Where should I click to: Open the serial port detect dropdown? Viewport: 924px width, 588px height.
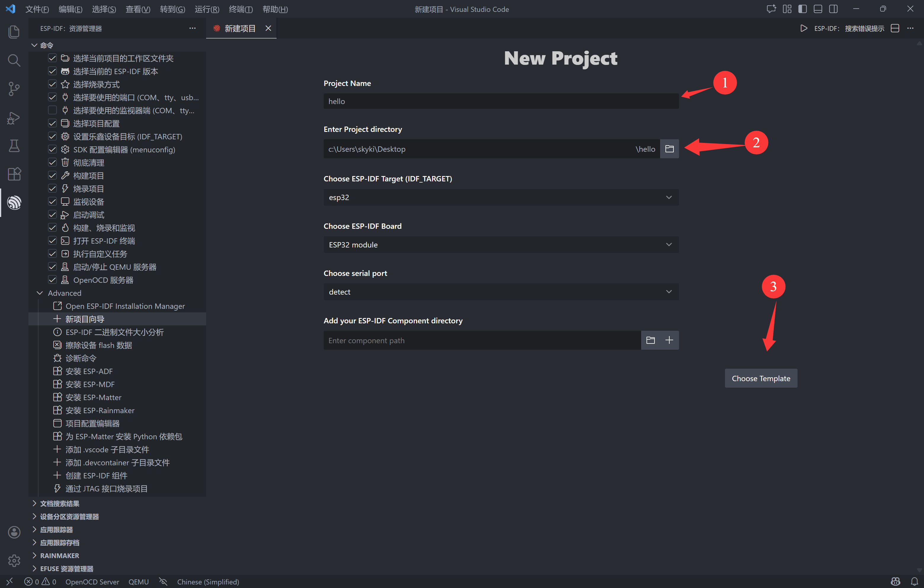pyautogui.click(x=501, y=292)
